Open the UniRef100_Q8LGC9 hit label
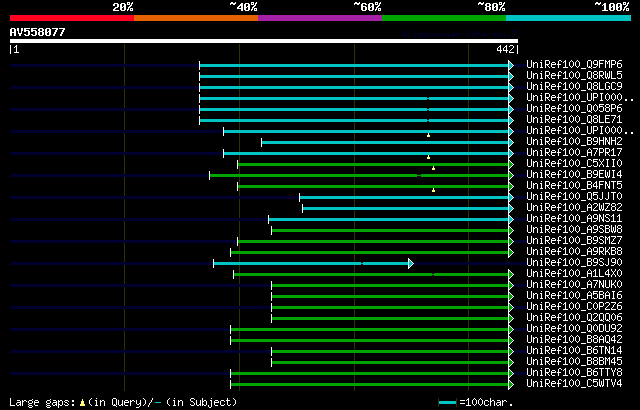This screenshot has height=410, width=640. (574, 86)
